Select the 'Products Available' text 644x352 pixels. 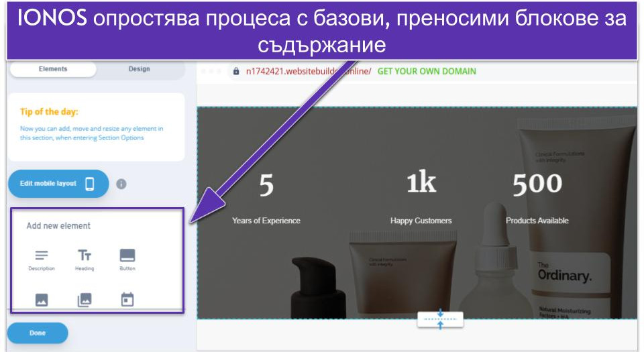(x=537, y=221)
